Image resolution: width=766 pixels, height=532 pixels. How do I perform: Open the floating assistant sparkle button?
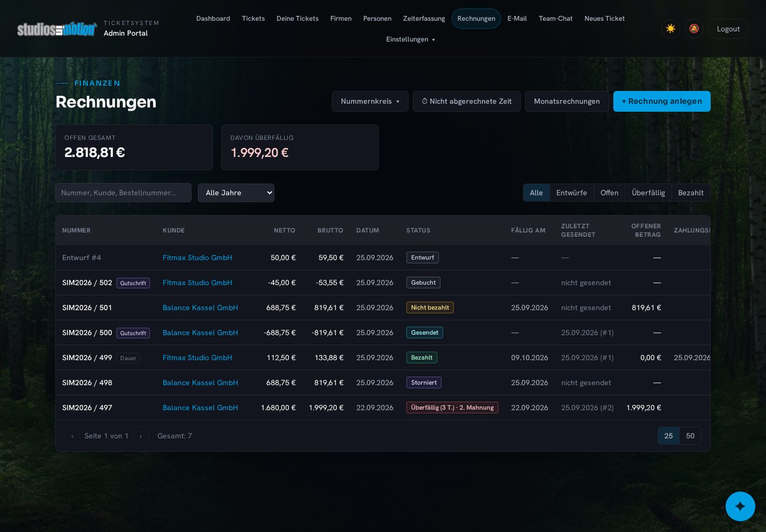740,506
